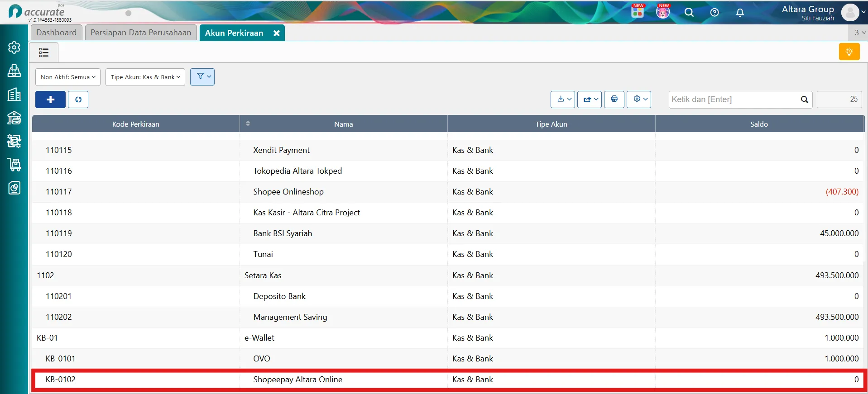Select the Xendit Payment row

pyautogui.click(x=448, y=150)
